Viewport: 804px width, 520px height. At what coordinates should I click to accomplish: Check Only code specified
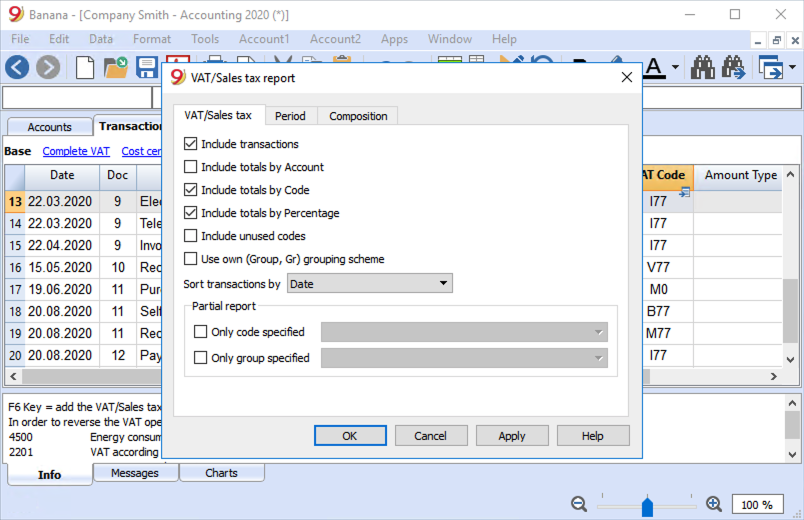[x=200, y=332]
